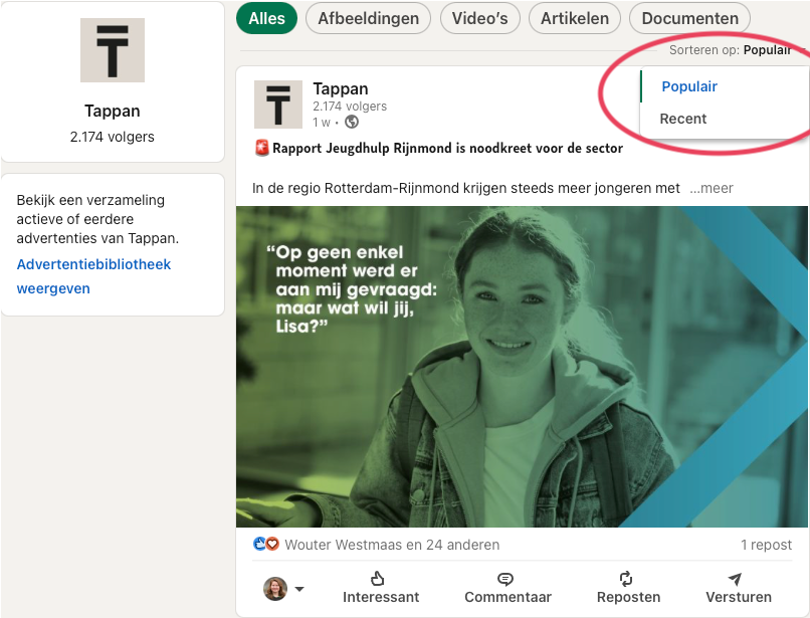Click the 1 repost count link
The height and width of the screenshot is (618, 810).
pyautogui.click(x=766, y=545)
